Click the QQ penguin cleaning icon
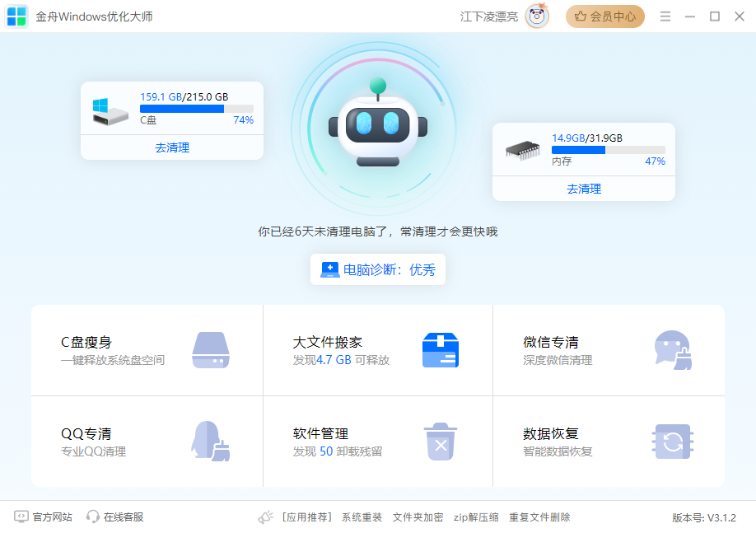 pos(210,442)
